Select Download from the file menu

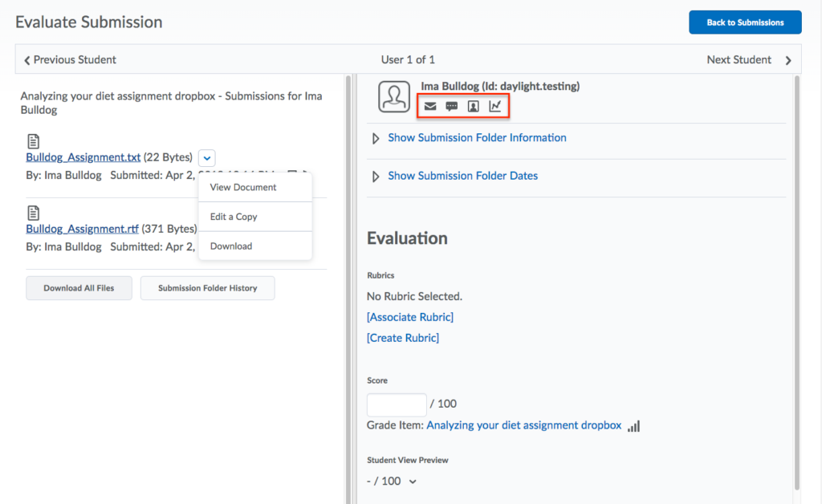[x=231, y=246]
